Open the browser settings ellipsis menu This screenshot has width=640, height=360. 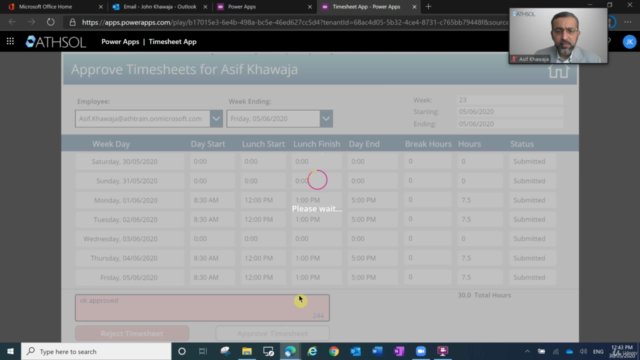point(628,22)
